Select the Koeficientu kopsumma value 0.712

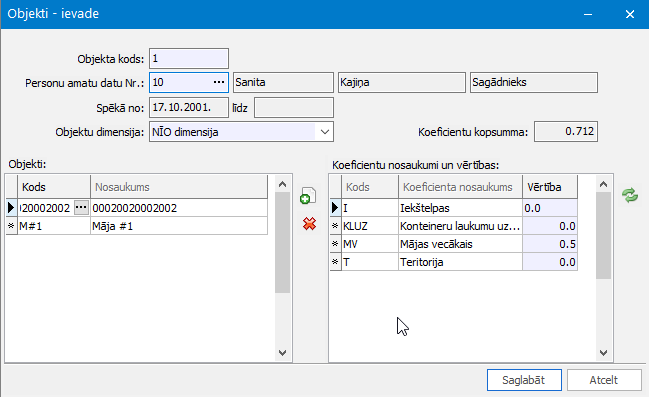click(x=566, y=132)
